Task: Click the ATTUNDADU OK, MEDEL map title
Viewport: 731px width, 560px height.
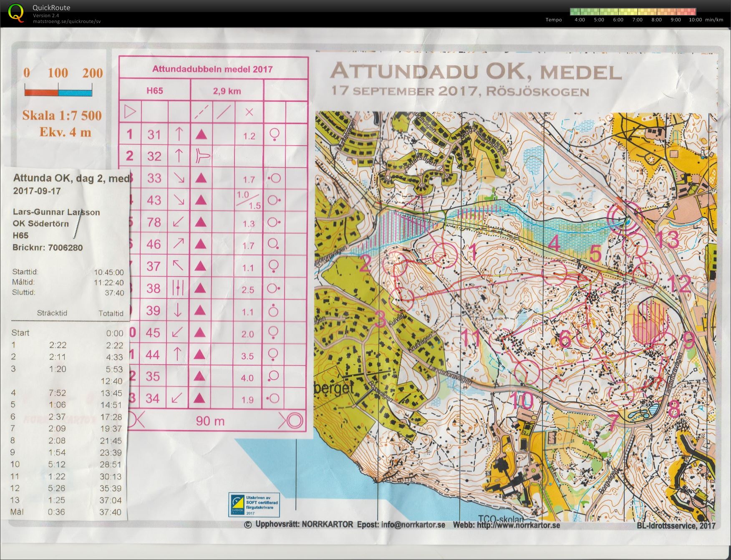Action: coord(476,72)
